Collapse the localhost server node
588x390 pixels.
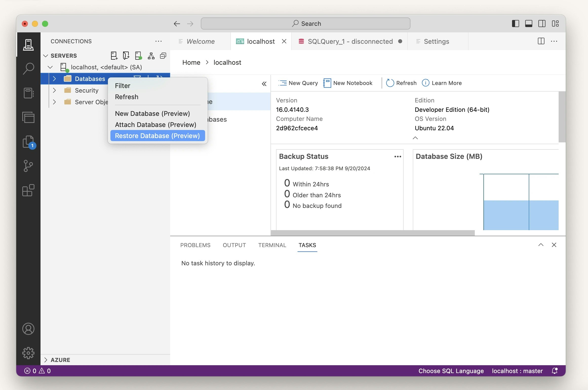coord(50,67)
